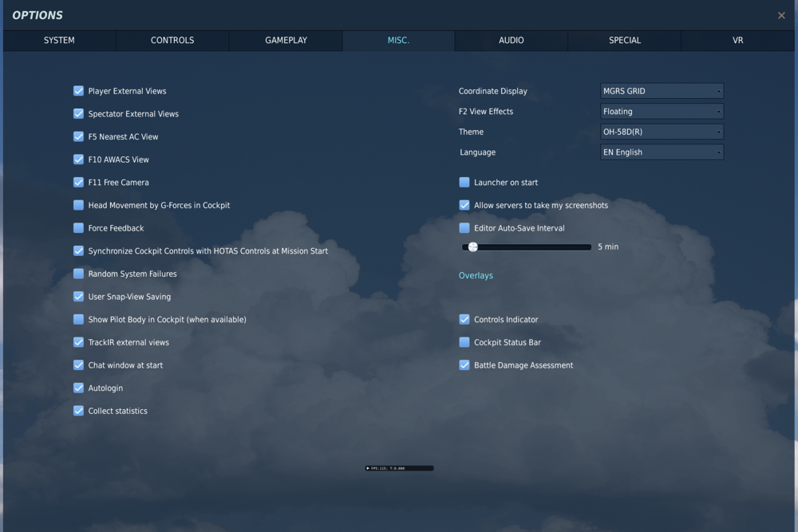Screen dimensions: 798x532
Task: Toggle Allow servers to take my screenshots
Action: click(x=464, y=205)
